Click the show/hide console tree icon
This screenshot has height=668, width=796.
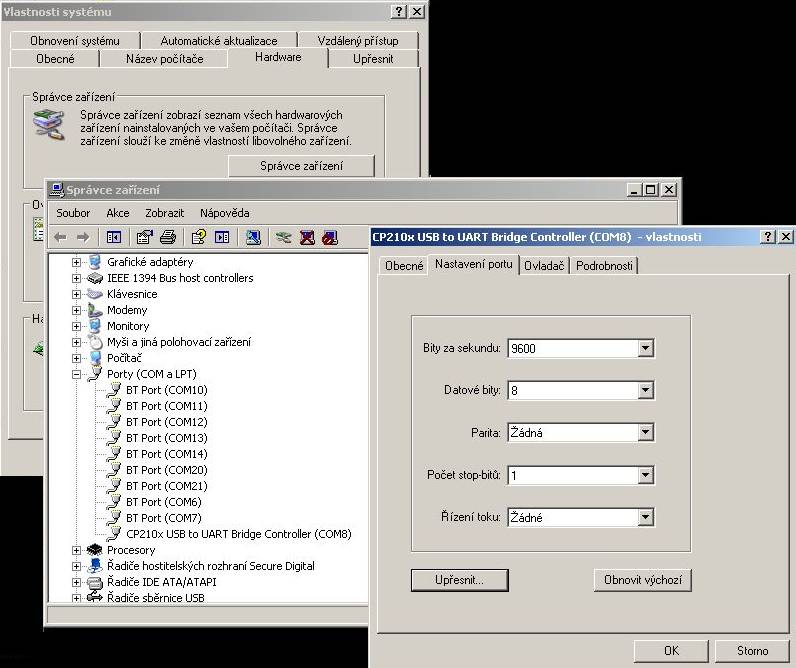pyautogui.click(x=113, y=237)
